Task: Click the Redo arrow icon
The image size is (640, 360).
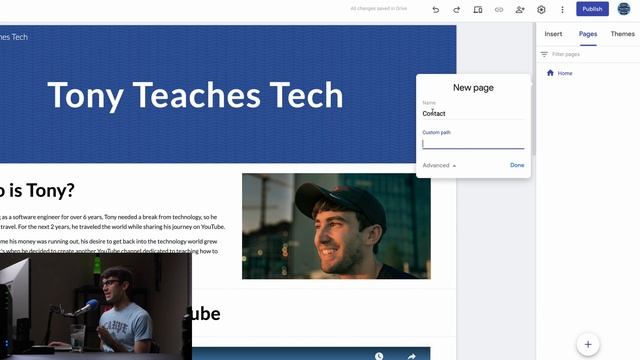Action: tap(457, 9)
